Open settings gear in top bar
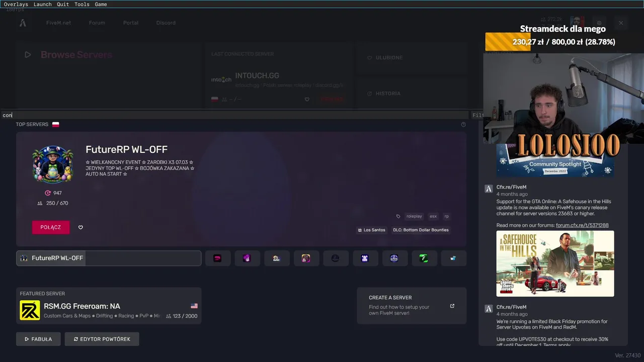 599,23
